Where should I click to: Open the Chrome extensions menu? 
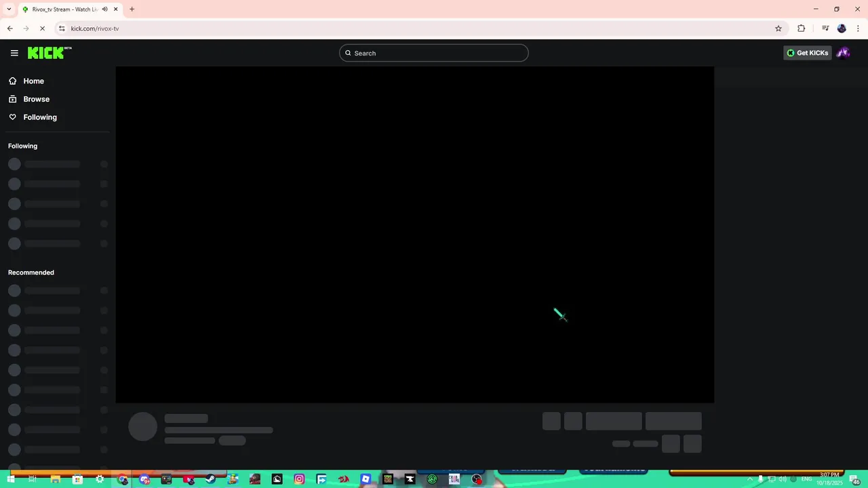pos(801,28)
